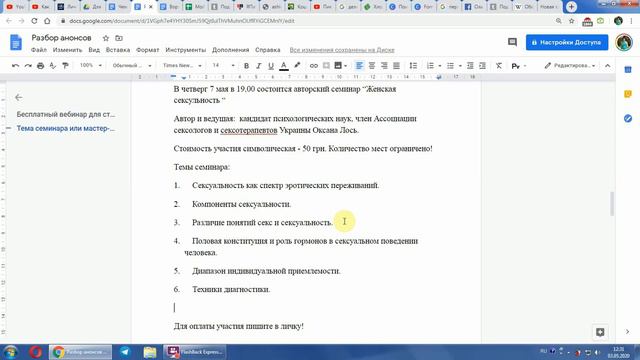Toggle the numbered list button
The height and width of the screenshot is (360, 640).
click(x=430, y=66)
